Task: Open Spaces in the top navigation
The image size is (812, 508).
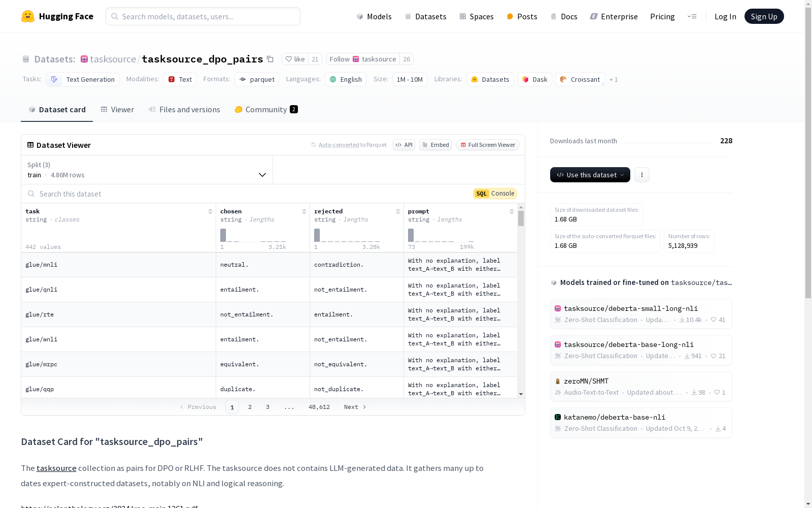Action: point(477,16)
